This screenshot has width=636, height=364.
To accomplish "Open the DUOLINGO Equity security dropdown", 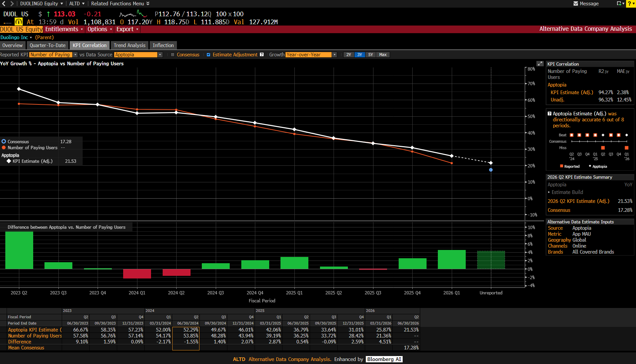I will coord(41,4).
